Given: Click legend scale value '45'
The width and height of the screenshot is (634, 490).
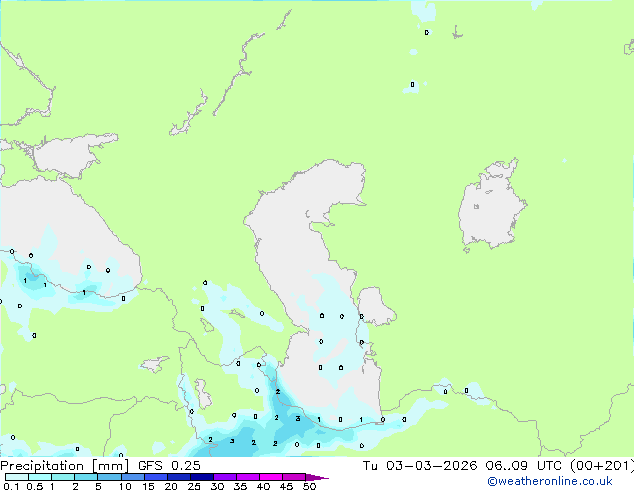Looking at the screenshot, I should tap(287, 486).
